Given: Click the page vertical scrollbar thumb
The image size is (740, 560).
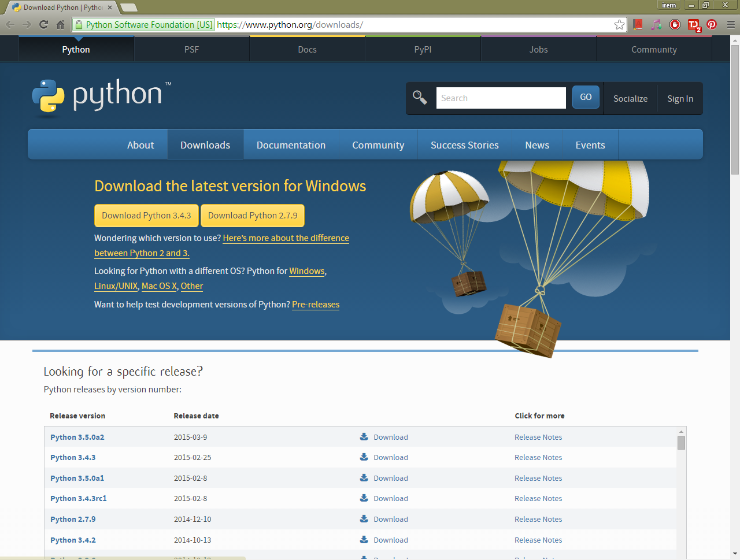Looking at the screenshot, I should click(x=735, y=110).
